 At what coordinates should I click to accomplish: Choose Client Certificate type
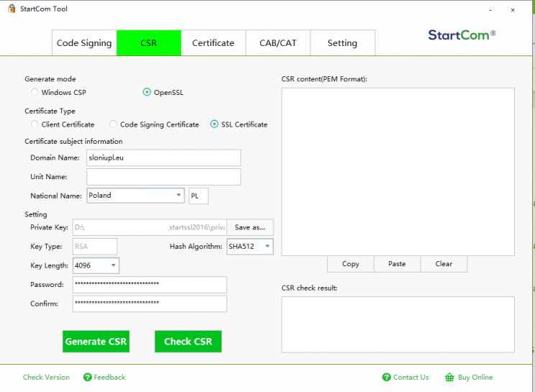tap(35, 124)
